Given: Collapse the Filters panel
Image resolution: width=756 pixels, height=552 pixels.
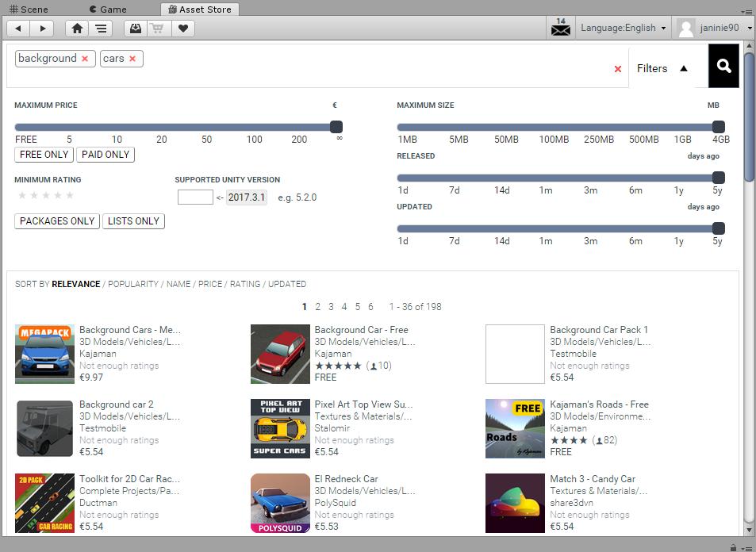Looking at the screenshot, I should pos(662,68).
